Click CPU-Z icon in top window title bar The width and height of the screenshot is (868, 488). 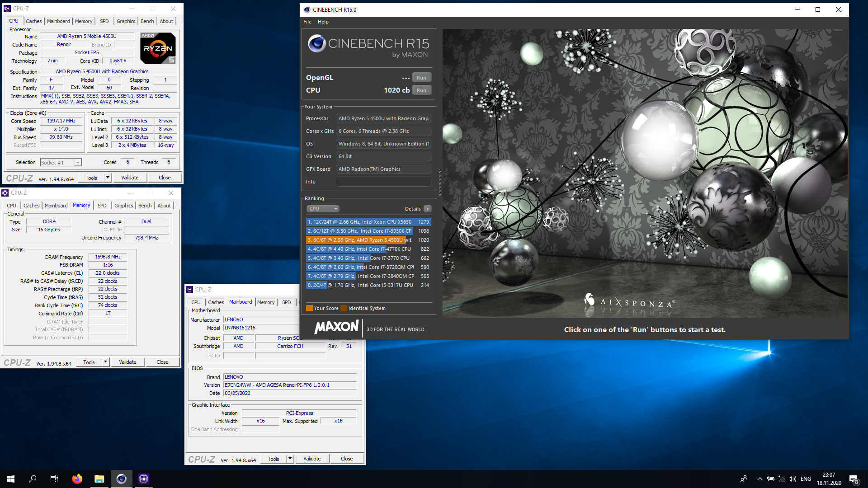click(x=7, y=8)
